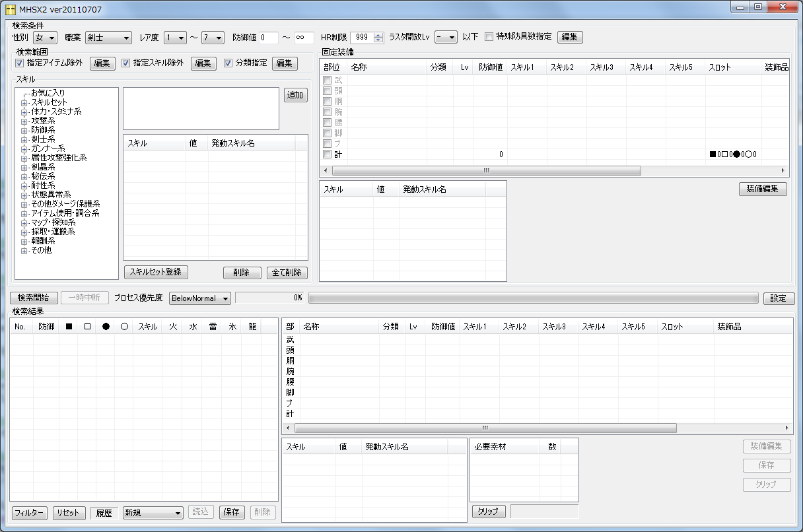Viewport: 803px width, 532px height.
Task: Enable the 特殊防具数指定 checkbox
Action: tap(489, 37)
